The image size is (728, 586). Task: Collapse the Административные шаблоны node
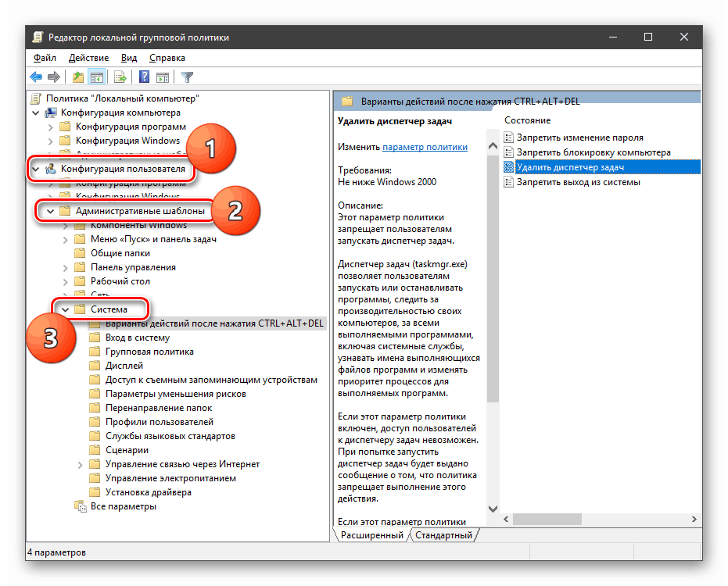(50, 211)
